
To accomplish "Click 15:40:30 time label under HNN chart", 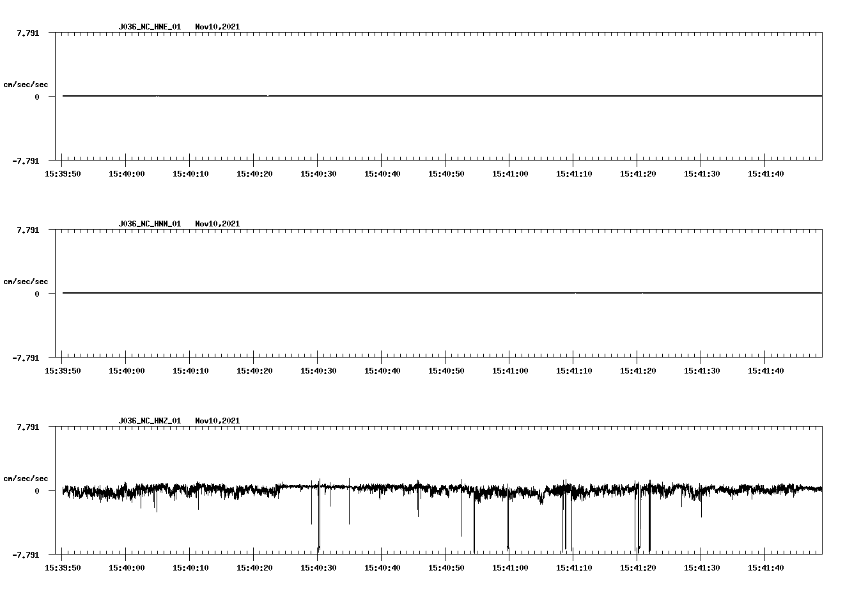I will pos(318,371).
